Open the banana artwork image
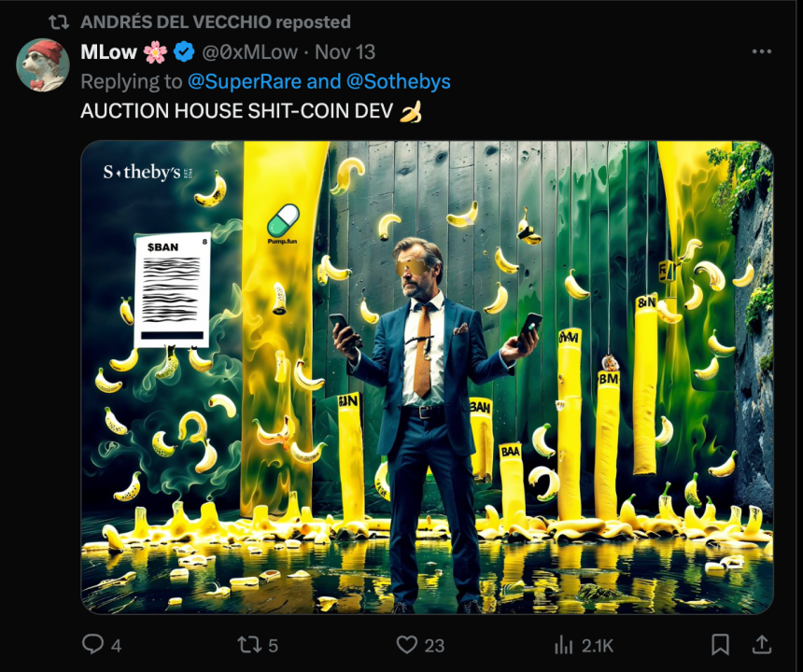 point(427,377)
